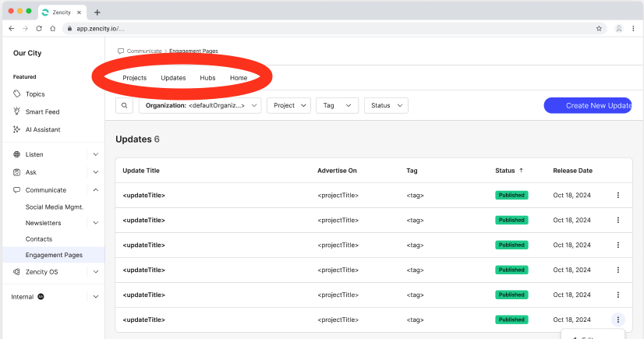This screenshot has height=339, width=644.
Task: Switch to the Hubs tab
Action: [207, 78]
